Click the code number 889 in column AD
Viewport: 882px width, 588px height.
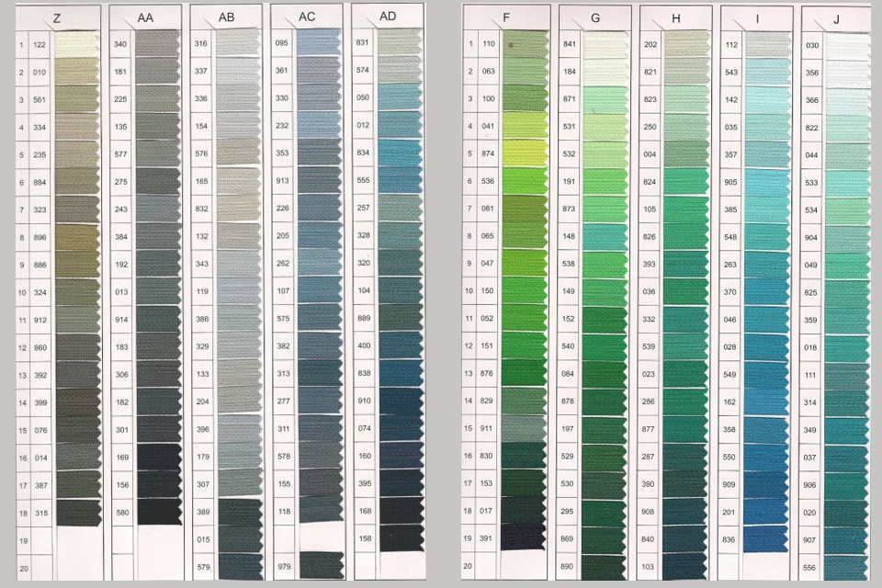pyautogui.click(x=364, y=318)
